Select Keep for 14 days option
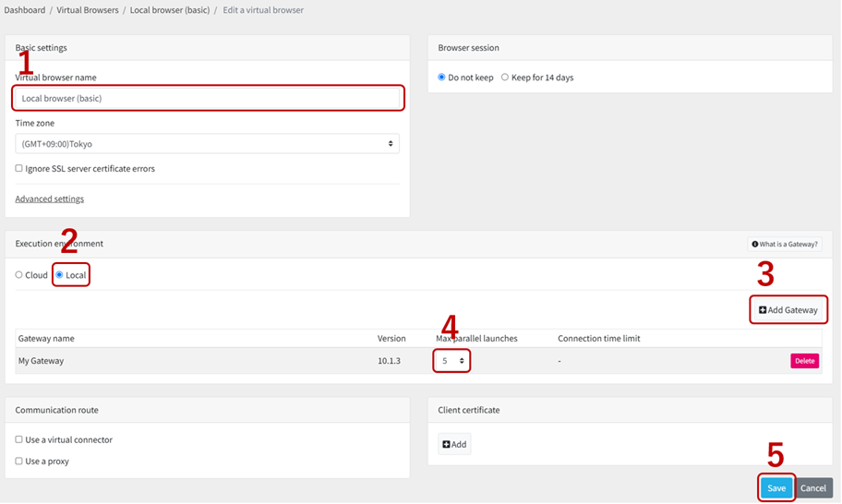Image resolution: width=842 pixels, height=504 pixels. (505, 78)
